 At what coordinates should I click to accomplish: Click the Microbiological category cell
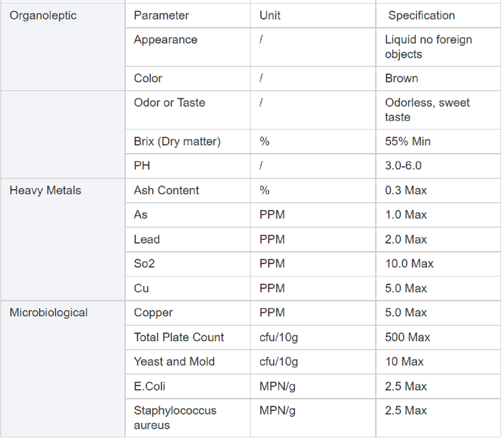point(63,369)
